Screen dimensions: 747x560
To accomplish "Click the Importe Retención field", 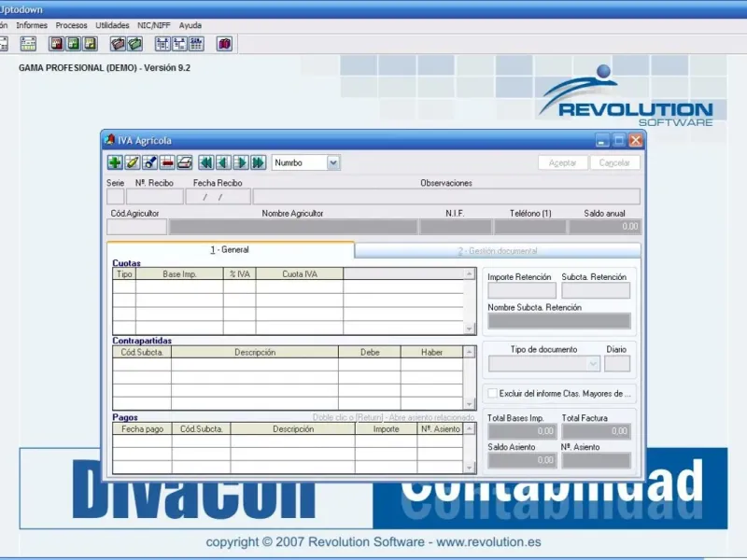I will 522,290.
